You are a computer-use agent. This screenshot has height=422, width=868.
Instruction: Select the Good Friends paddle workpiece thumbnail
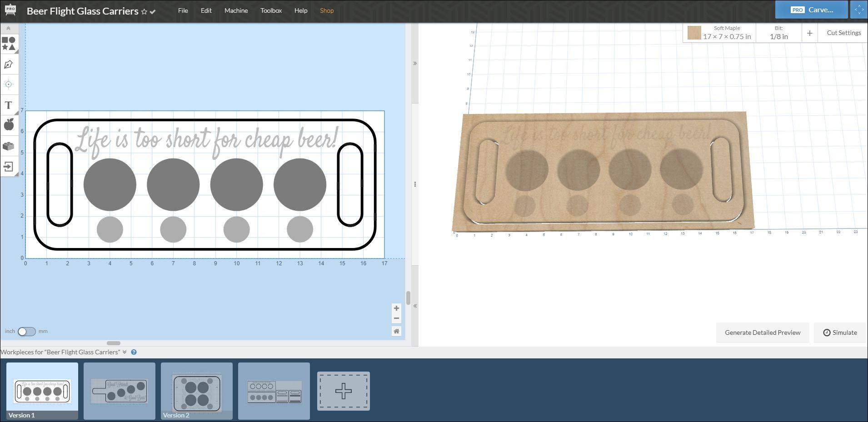[x=120, y=391]
